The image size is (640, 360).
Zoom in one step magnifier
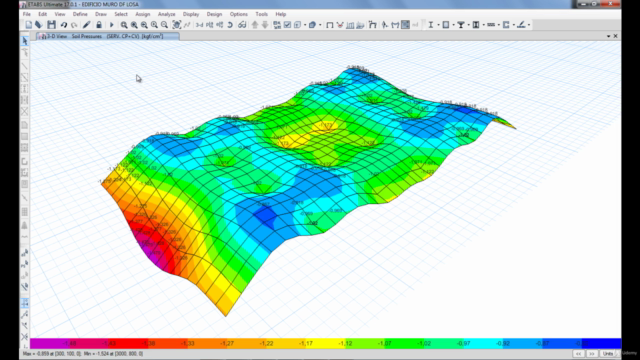[154, 25]
